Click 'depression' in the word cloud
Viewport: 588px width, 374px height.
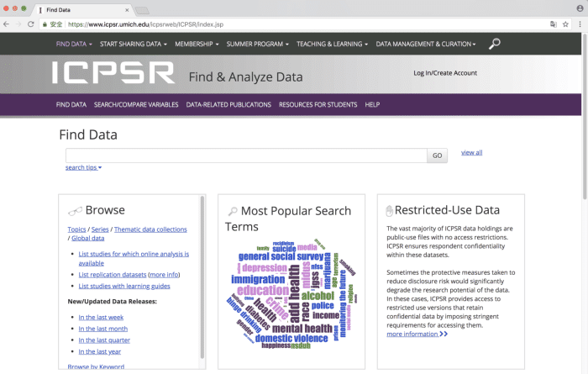pyautogui.click(x=265, y=268)
